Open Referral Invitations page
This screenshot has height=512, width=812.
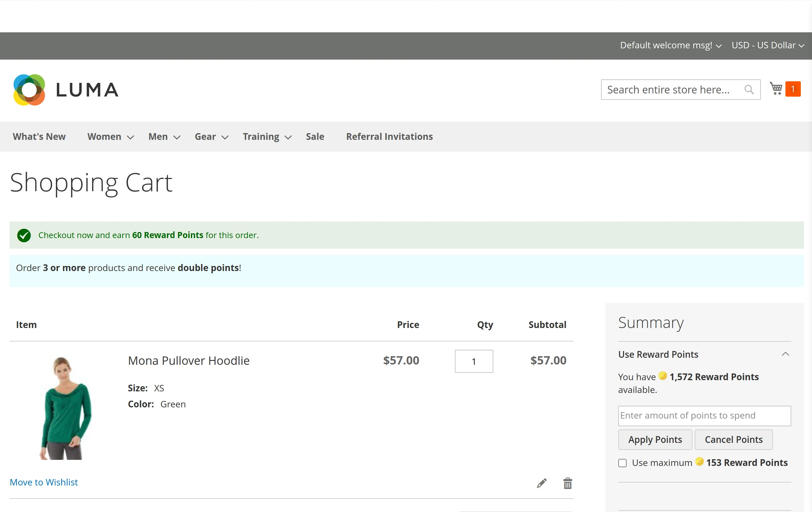389,137
